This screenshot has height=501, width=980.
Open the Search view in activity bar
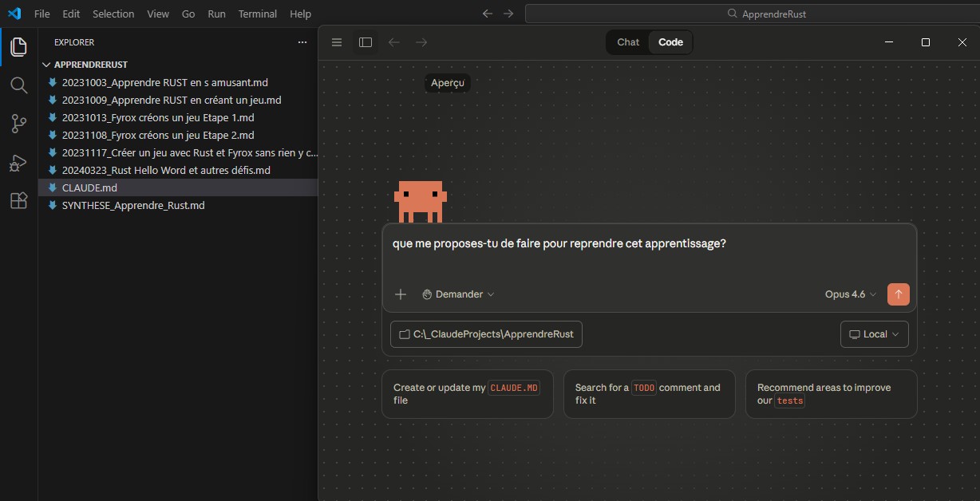(x=18, y=85)
